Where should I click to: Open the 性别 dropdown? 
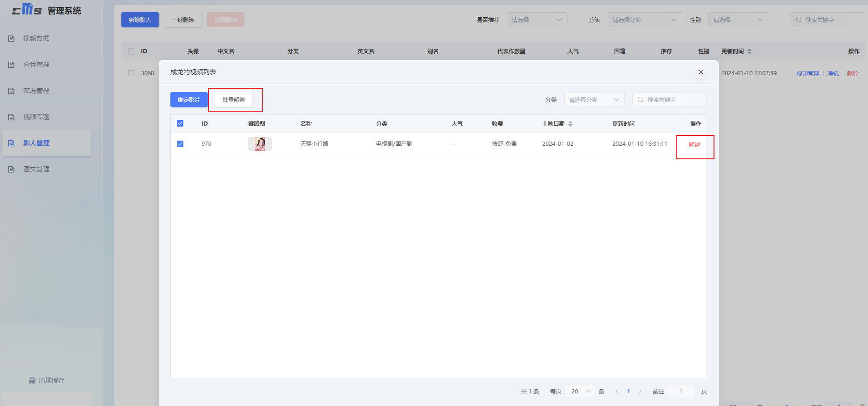point(738,20)
